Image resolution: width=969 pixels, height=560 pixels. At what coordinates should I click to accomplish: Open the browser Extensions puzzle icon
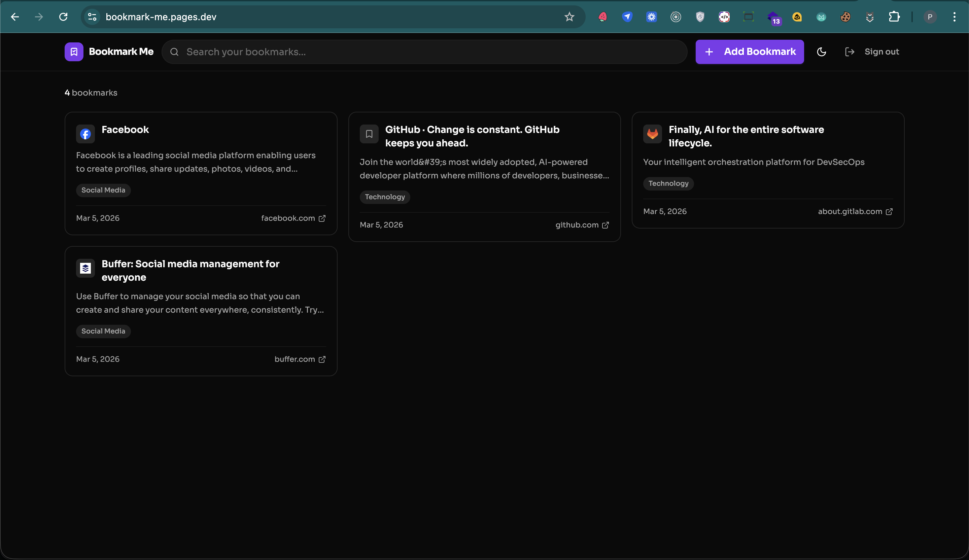[x=894, y=17]
